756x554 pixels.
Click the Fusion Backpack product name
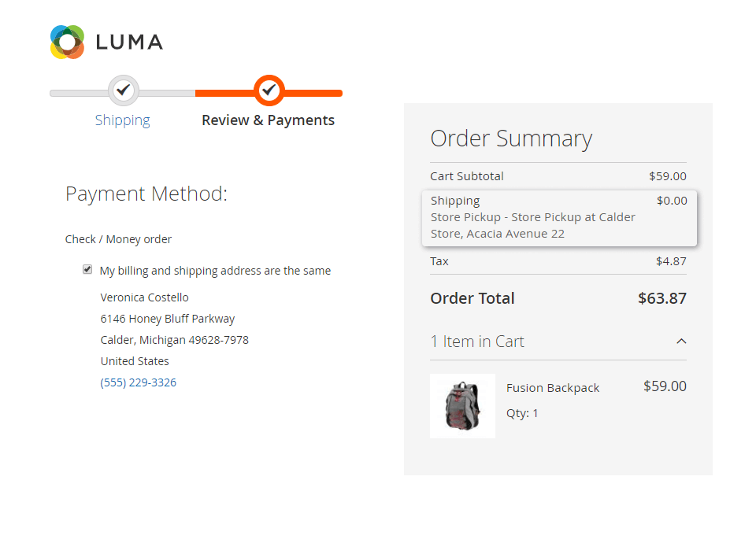pos(553,388)
